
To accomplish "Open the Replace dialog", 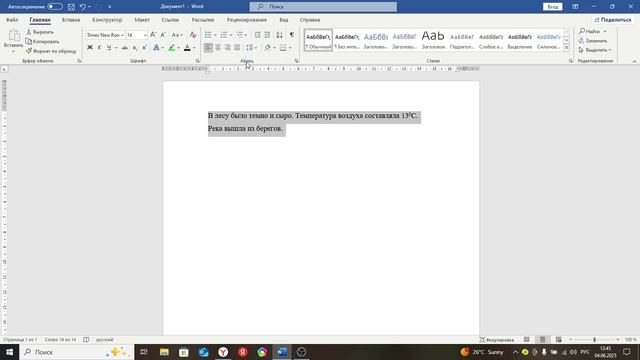I will click(x=593, y=41).
